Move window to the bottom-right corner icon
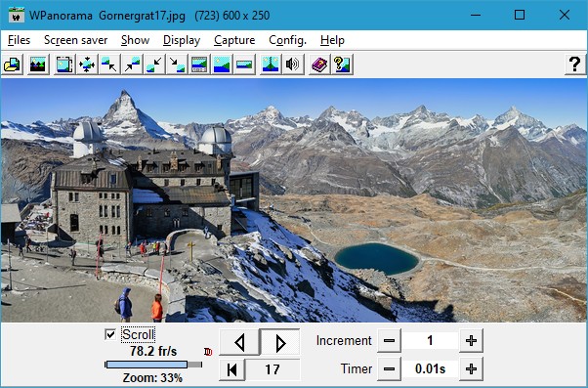Screen dimensions: 588x388 177,65
